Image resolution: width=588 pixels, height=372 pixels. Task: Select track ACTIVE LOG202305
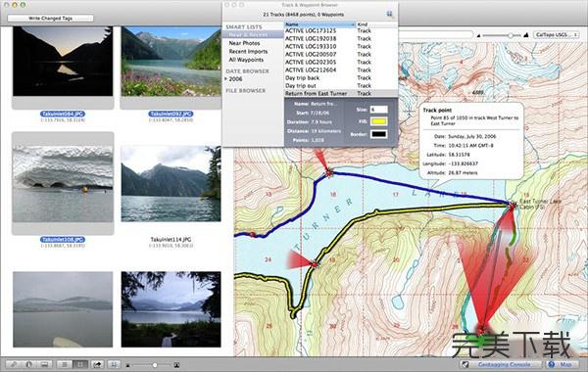click(340, 63)
